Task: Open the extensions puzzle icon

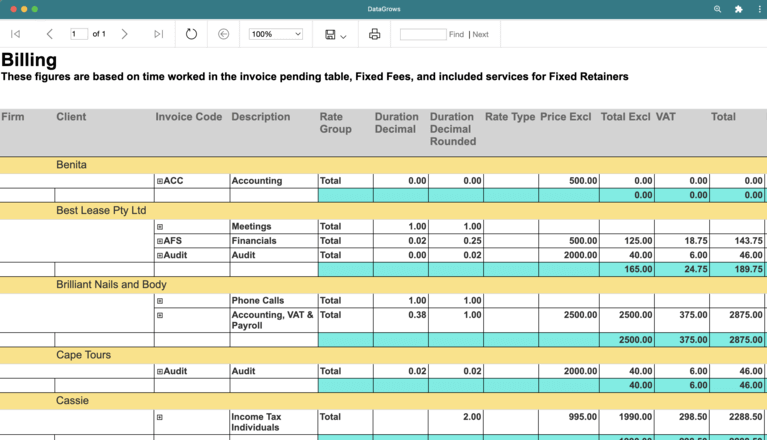Action: (x=738, y=9)
